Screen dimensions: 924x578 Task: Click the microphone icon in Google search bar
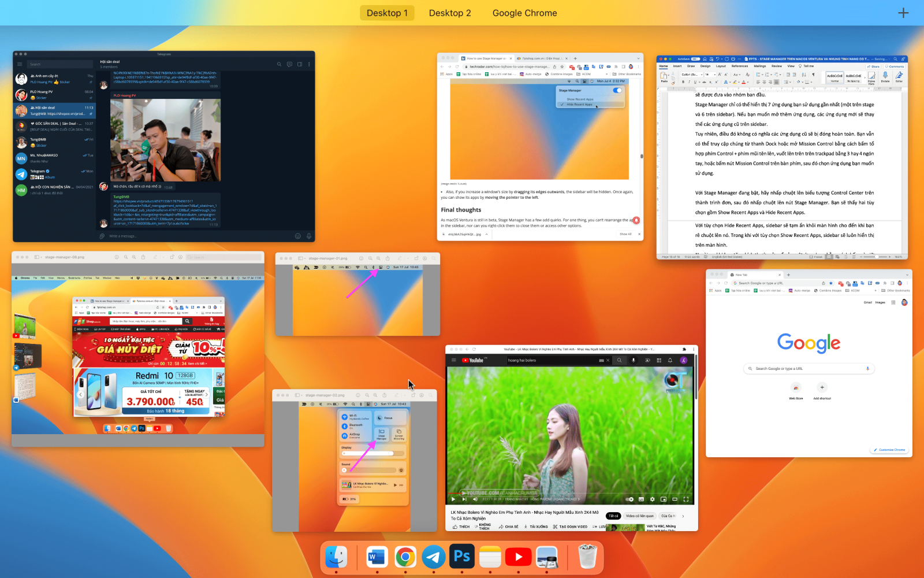[868, 368]
